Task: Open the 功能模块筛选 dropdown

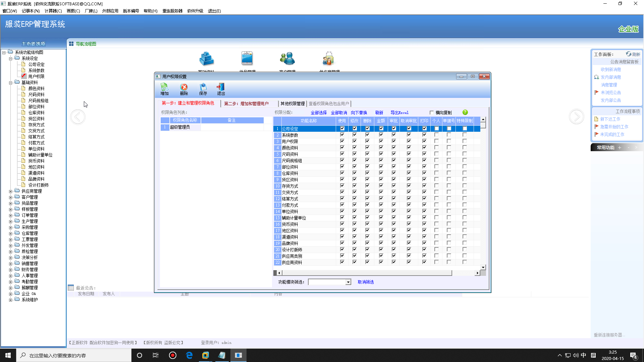Action: pyautogui.click(x=348, y=282)
